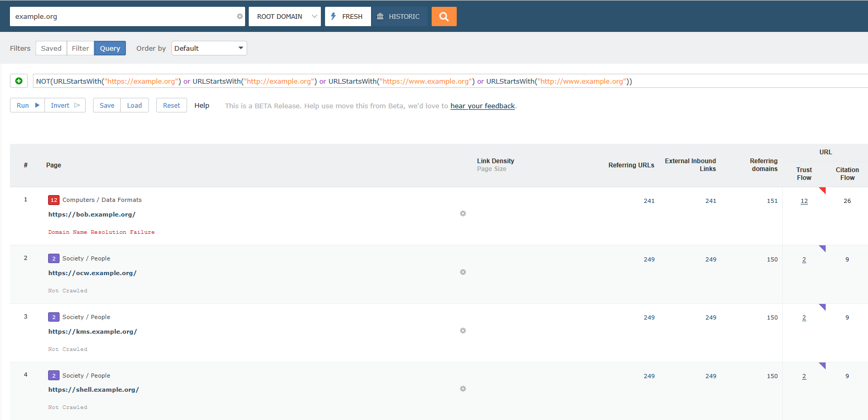The image size is (868, 420).
Task: Open gear options for shell.example.org row
Action: tap(463, 389)
